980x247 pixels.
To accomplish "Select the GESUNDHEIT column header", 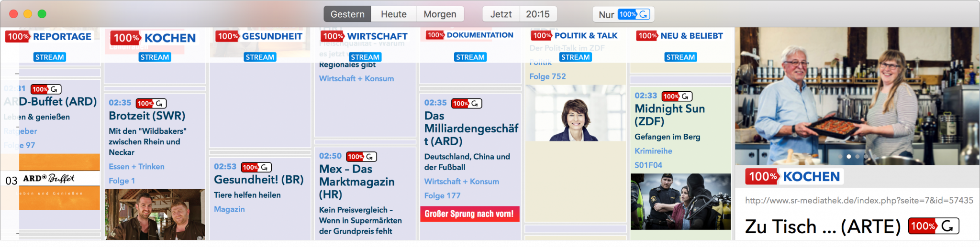I will [259, 36].
